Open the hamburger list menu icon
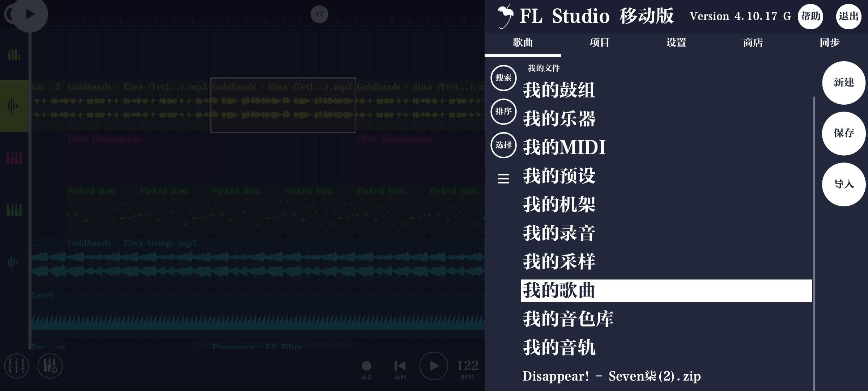868x391 pixels. (503, 178)
